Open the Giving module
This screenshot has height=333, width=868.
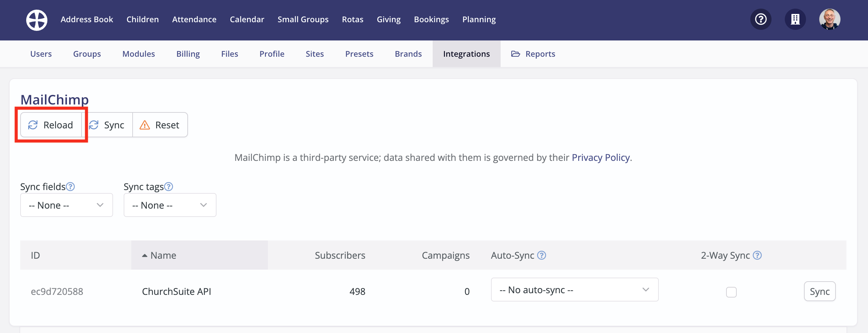pos(389,19)
